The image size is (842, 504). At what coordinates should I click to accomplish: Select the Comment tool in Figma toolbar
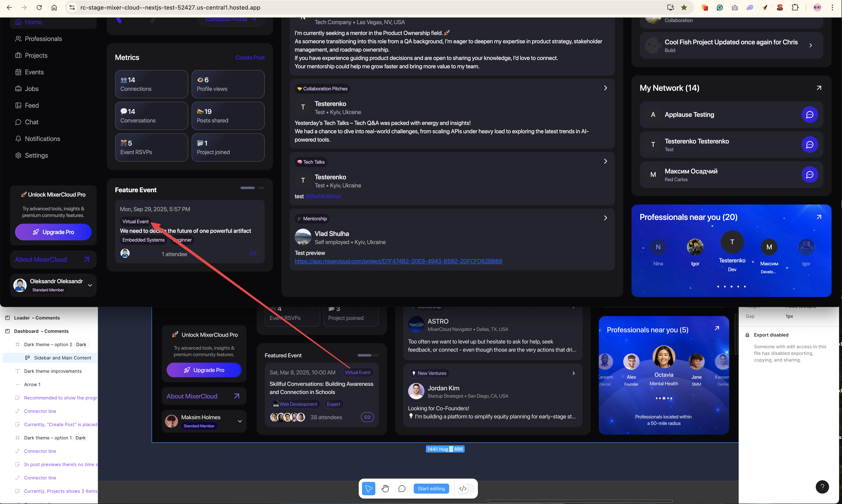pos(402,488)
